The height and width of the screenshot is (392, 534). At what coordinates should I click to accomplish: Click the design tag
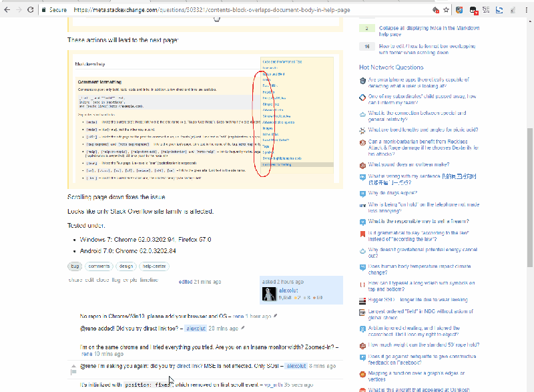128,266
